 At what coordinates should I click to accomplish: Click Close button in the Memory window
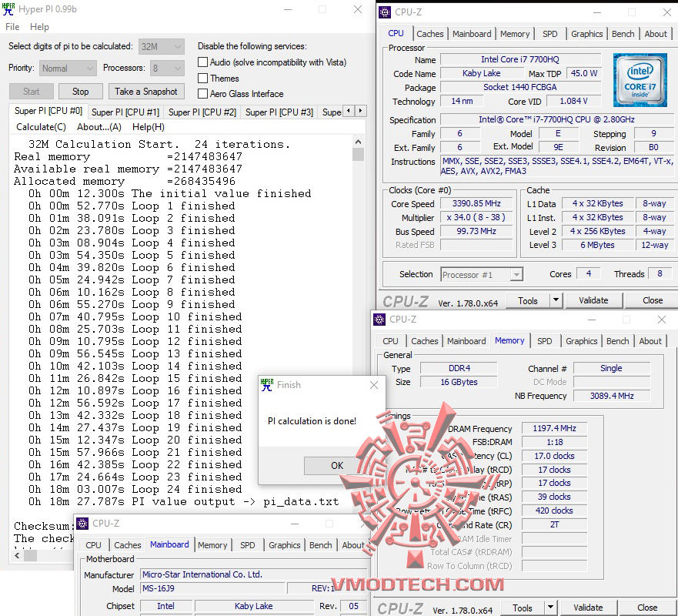(647, 608)
